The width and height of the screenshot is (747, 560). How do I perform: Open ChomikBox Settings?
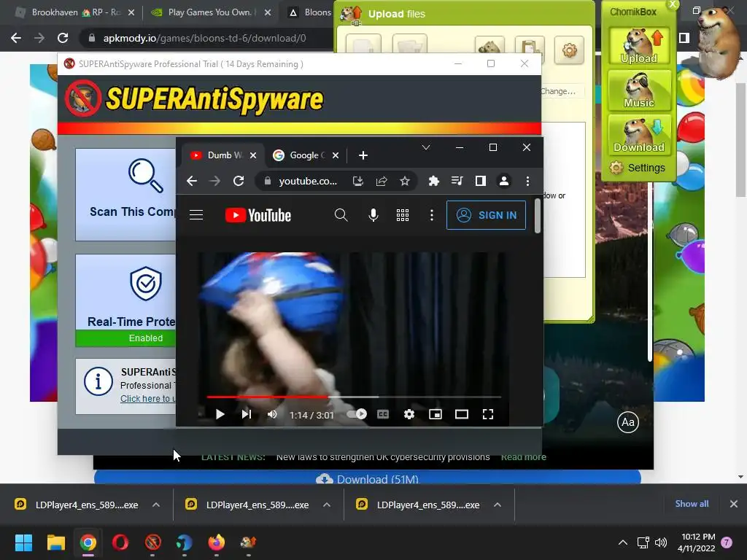tap(638, 168)
